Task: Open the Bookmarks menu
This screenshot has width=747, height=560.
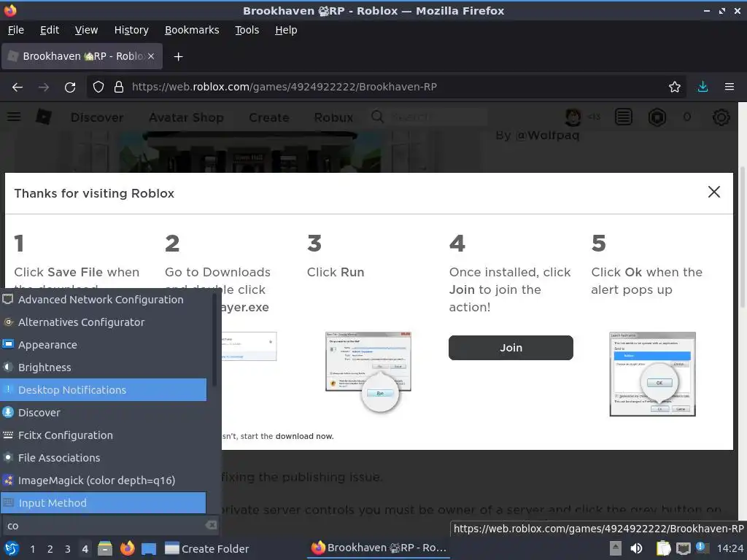Action: 192,30
